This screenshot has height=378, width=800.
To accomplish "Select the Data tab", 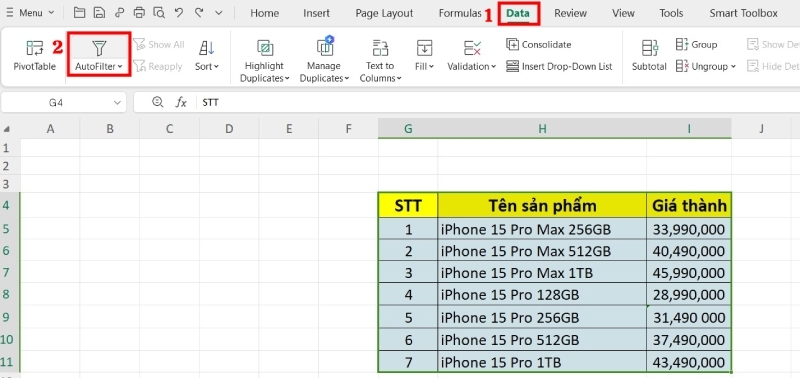I will coord(518,13).
